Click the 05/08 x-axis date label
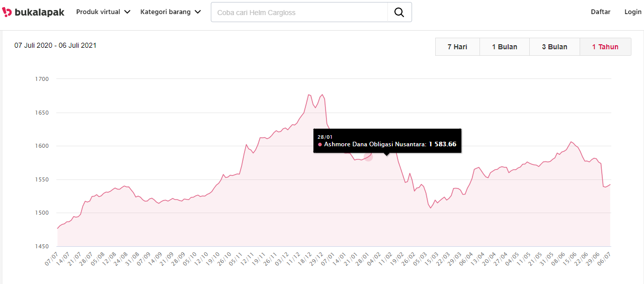The width and height of the screenshot is (644, 284). coord(98,259)
